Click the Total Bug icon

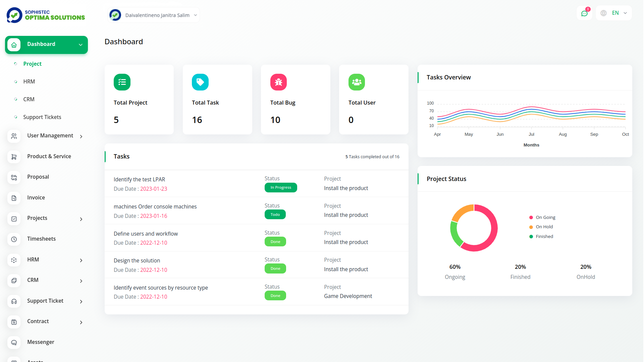[x=278, y=82]
